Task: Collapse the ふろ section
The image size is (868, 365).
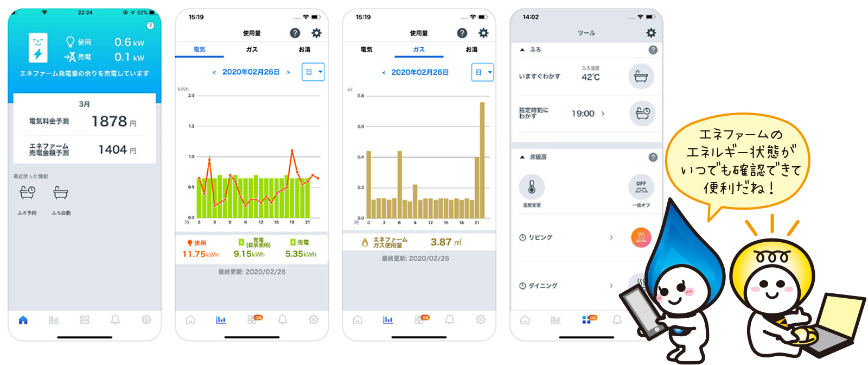Action: click(x=522, y=50)
